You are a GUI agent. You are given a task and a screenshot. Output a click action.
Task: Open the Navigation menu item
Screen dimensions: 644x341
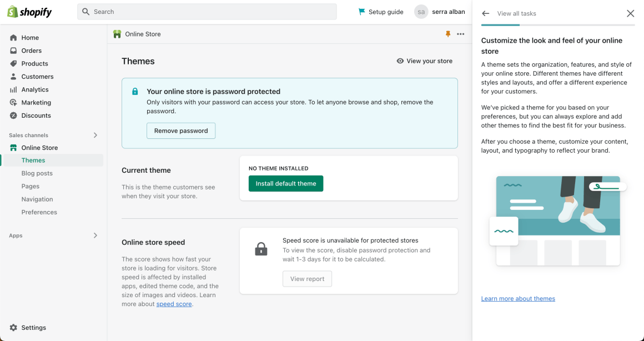[x=37, y=199]
